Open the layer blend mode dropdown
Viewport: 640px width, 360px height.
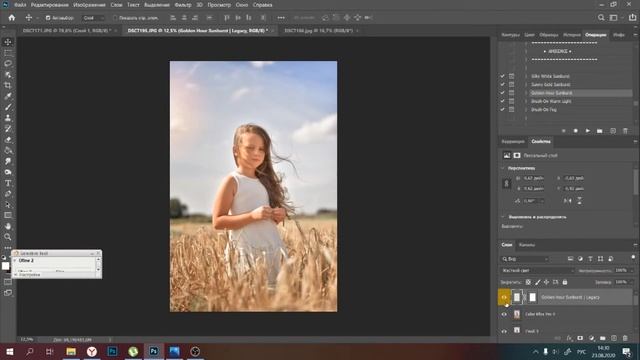pos(538,271)
